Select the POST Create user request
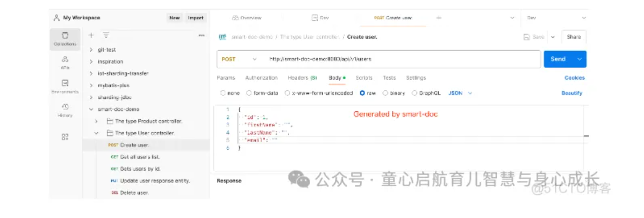The image size is (644, 218). pyautogui.click(x=146, y=145)
